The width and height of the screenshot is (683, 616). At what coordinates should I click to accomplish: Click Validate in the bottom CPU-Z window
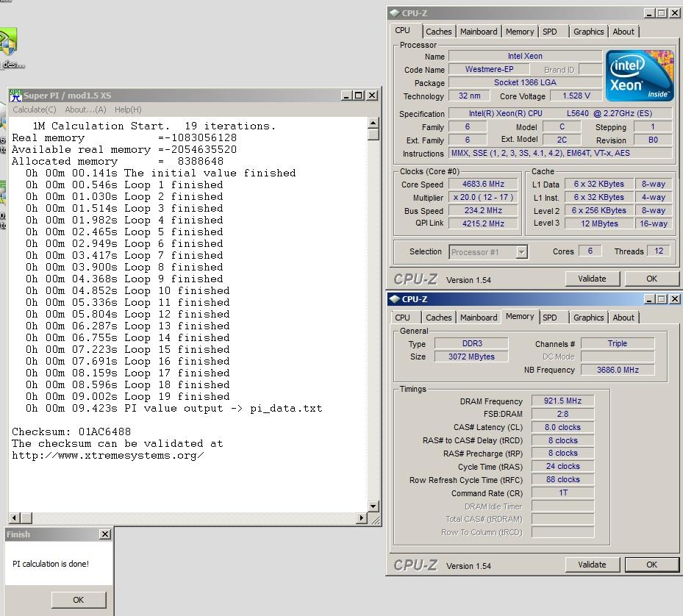point(592,565)
